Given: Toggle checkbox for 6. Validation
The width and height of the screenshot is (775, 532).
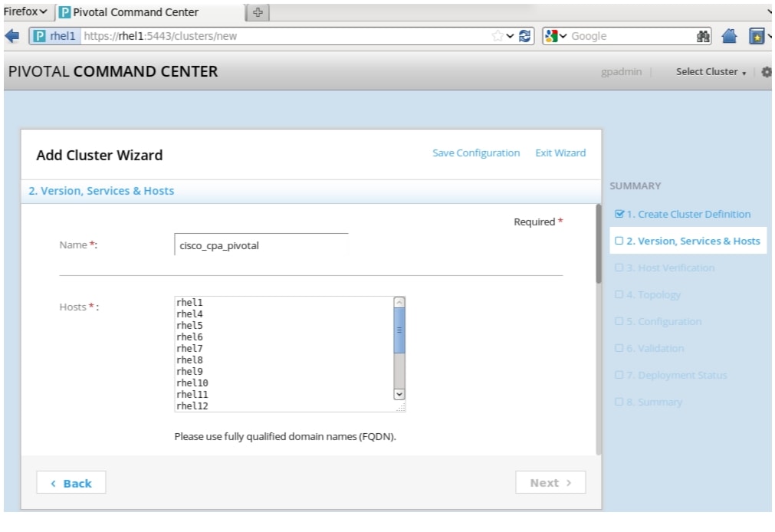Looking at the screenshot, I should [619, 348].
